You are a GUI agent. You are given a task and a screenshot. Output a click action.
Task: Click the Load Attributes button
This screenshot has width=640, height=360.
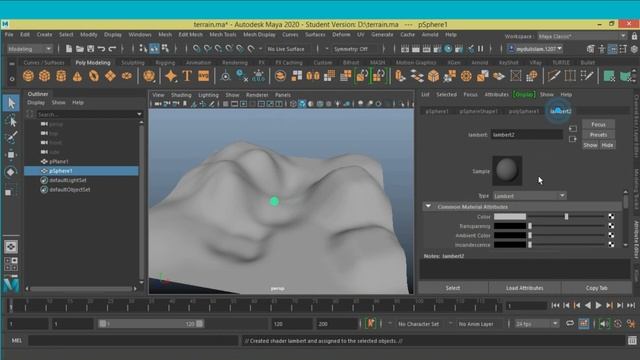525,288
